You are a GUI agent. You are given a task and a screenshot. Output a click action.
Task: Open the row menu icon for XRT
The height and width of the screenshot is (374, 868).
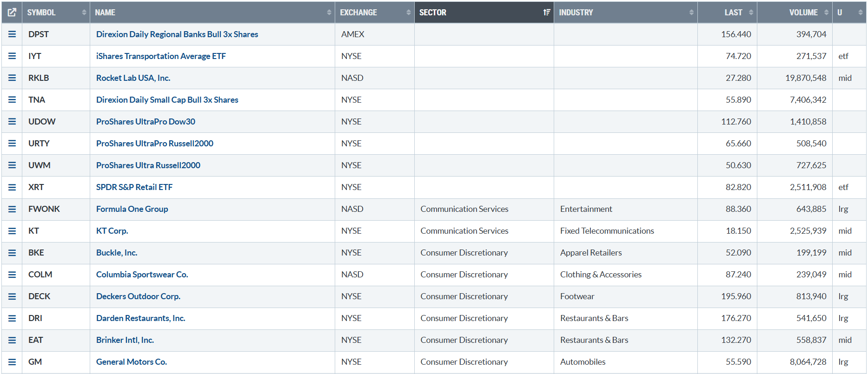(x=12, y=187)
